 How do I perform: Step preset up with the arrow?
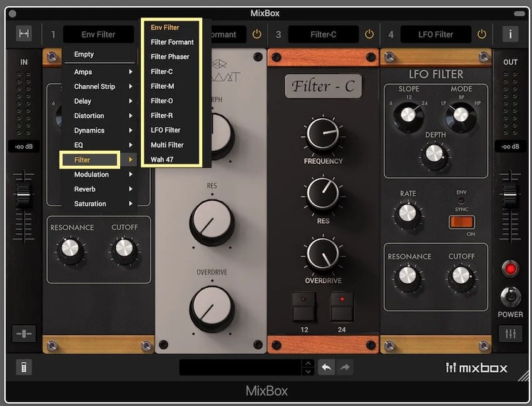(x=308, y=363)
